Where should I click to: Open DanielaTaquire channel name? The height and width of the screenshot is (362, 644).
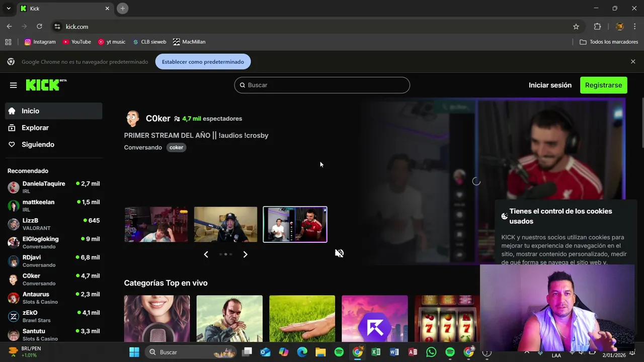pos(44,184)
